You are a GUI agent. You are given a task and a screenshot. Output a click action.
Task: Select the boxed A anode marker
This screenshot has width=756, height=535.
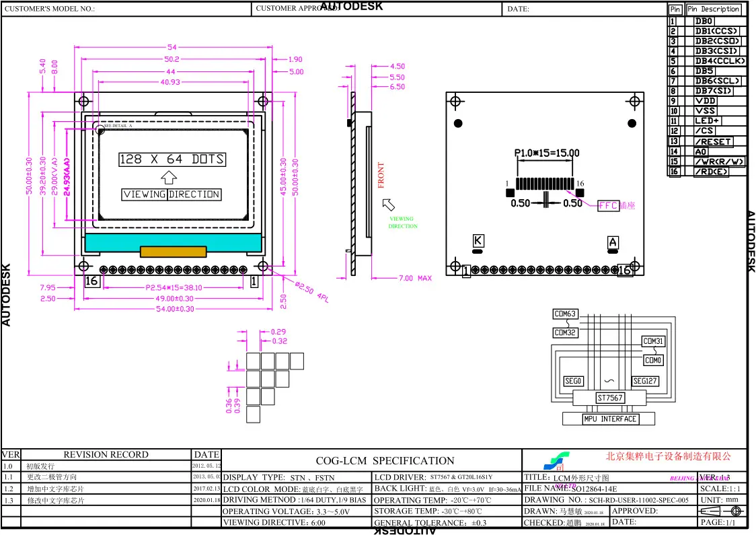pyautogui.click(x=613, y=242)
